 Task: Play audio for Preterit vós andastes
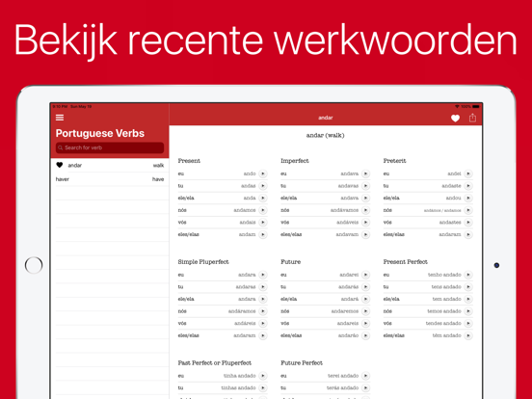coord(468,223)
